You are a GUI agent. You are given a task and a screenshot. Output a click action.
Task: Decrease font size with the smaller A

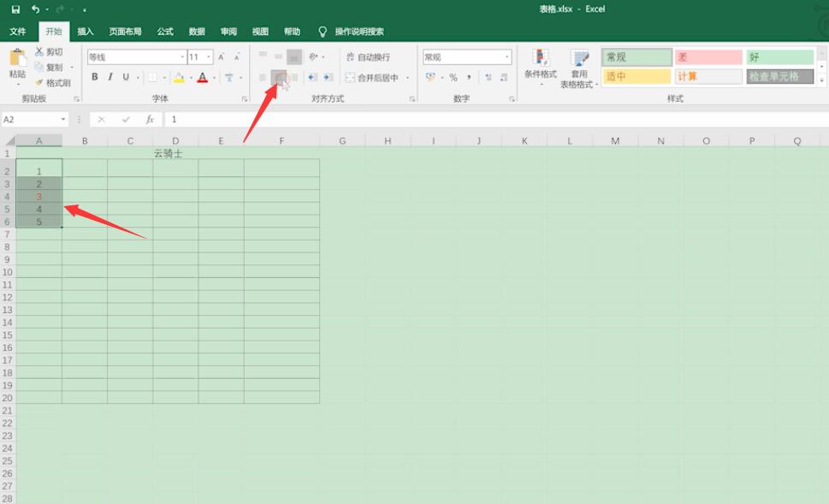click(x=237, y=56)
